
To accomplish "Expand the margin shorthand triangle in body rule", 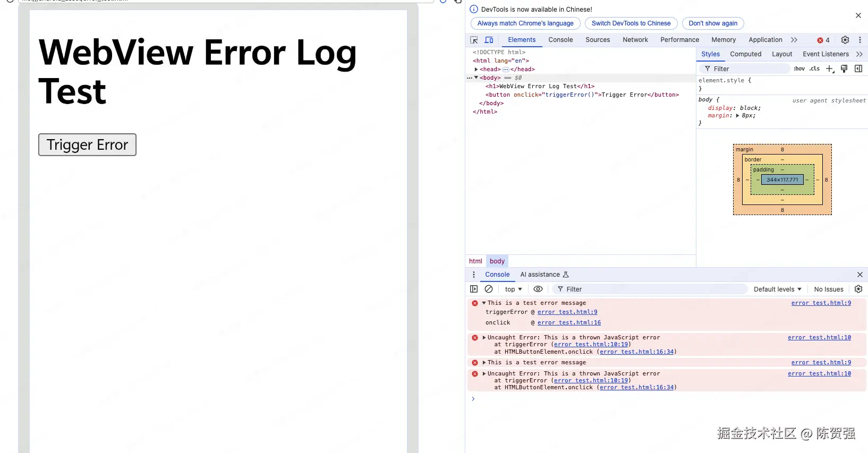I will 737,116.
